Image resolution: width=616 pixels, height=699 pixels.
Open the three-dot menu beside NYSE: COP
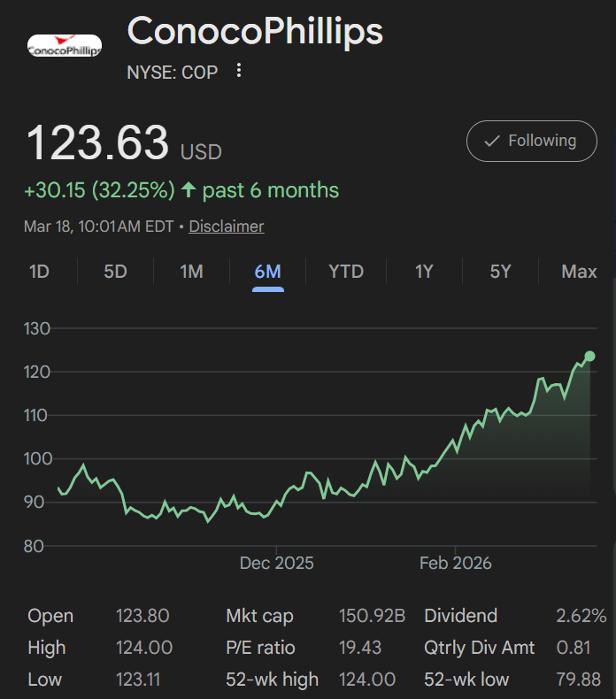click(239, 71)
